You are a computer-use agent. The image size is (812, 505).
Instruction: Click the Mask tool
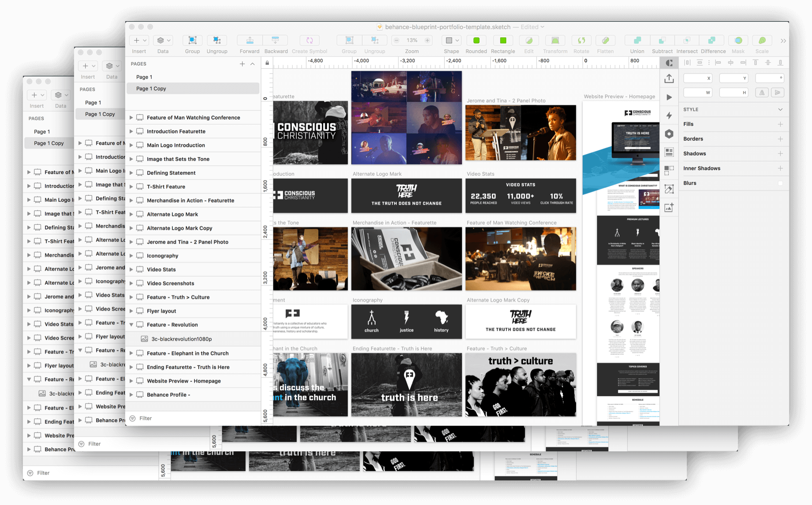tap(738, 41)
